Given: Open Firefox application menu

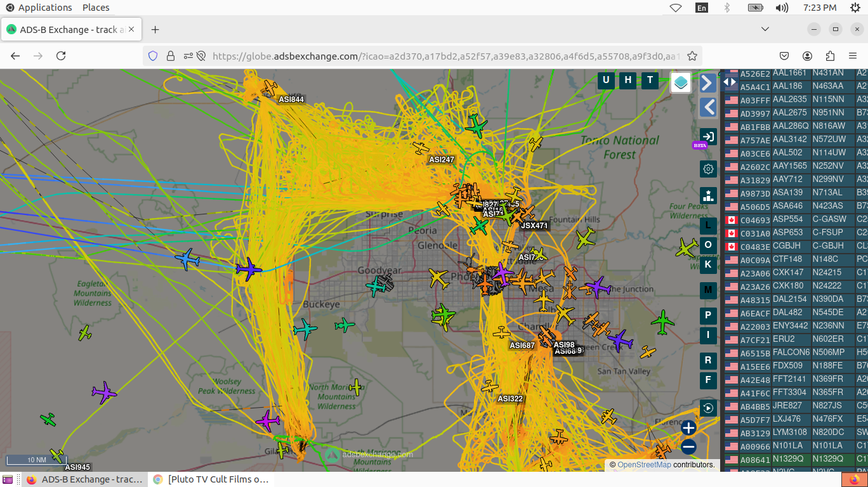Looking at the screenshot, I should pos(853,56).
